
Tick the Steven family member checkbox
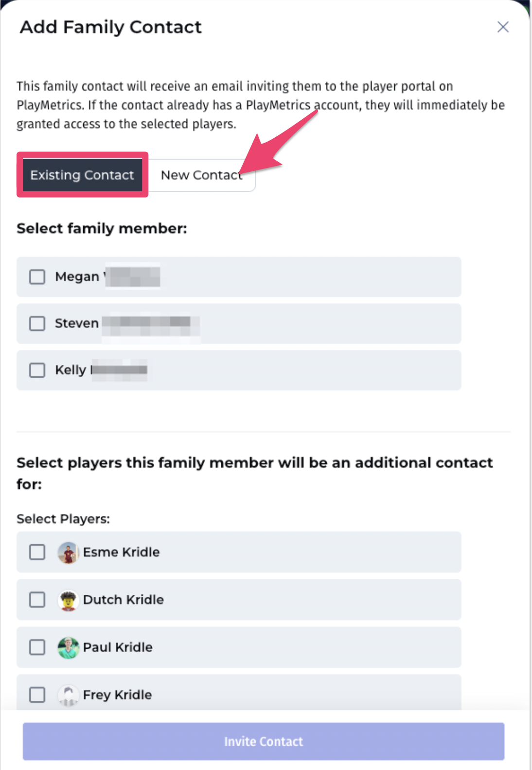point(37,324)
